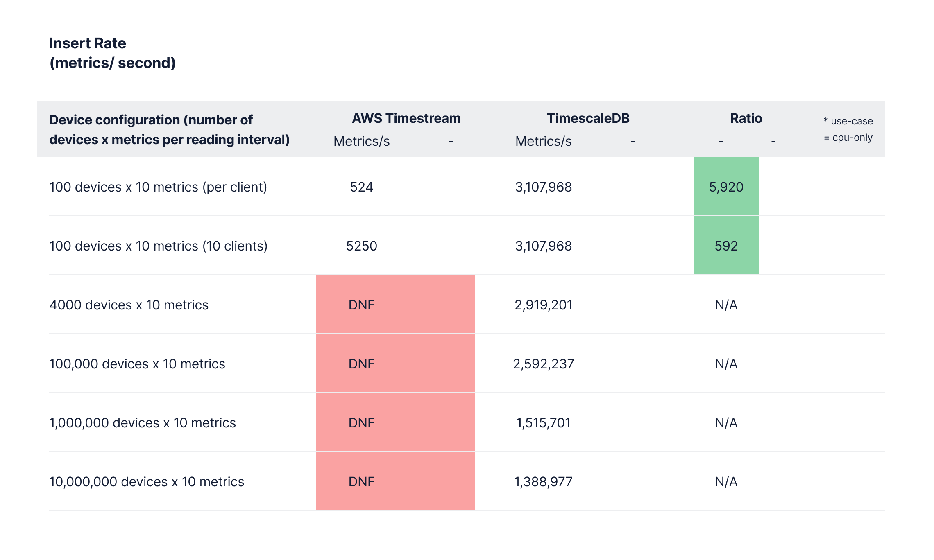Select the AWS Timestream column header
934x560 pixels.
(406, 118)
